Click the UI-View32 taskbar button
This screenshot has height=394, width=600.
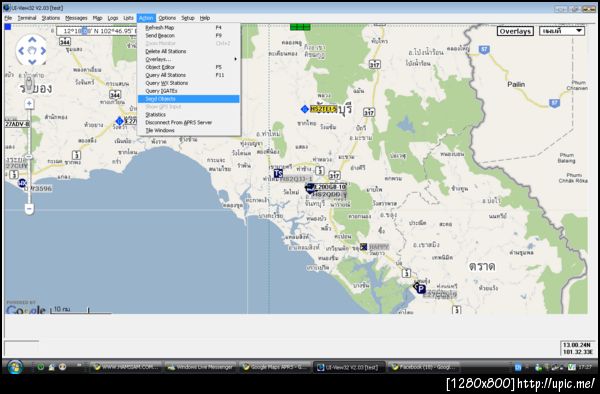[349, 367]
